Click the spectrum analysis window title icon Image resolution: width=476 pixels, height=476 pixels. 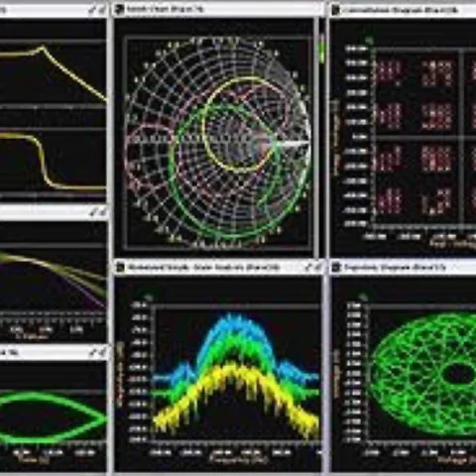point(120,268)
